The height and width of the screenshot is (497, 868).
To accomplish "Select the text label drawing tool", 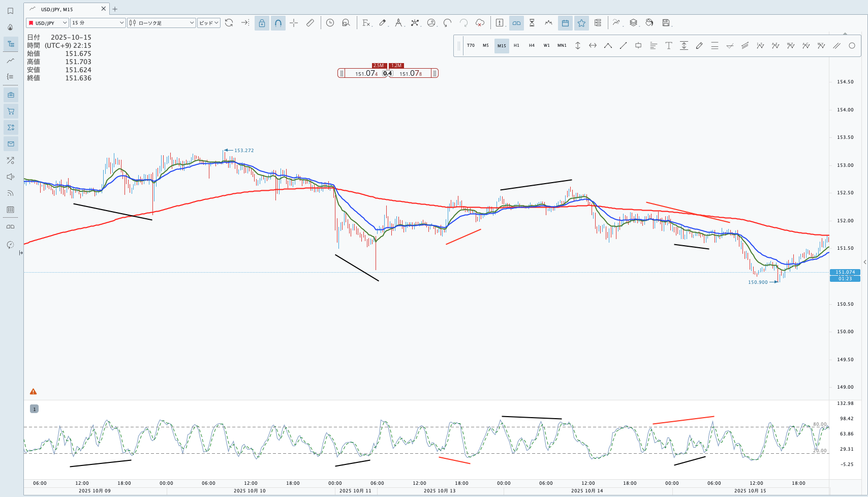I will 669,46.
